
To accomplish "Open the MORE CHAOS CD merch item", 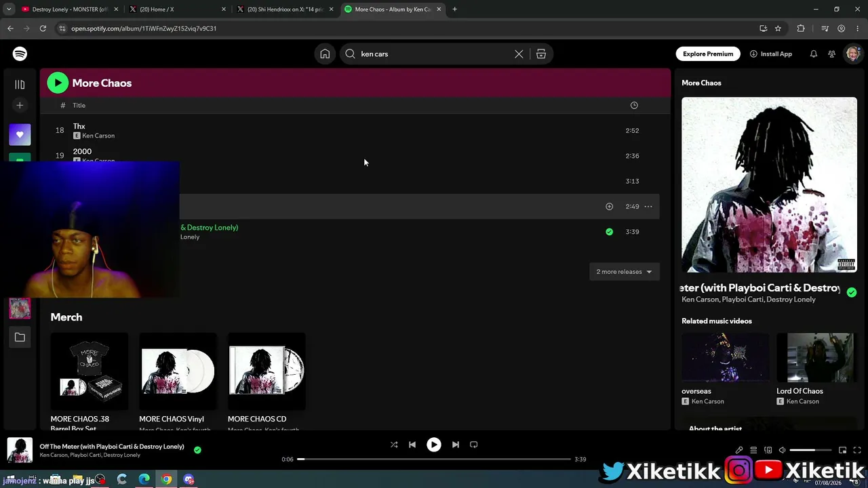I will pyautogui.click(x=267, y=381).
